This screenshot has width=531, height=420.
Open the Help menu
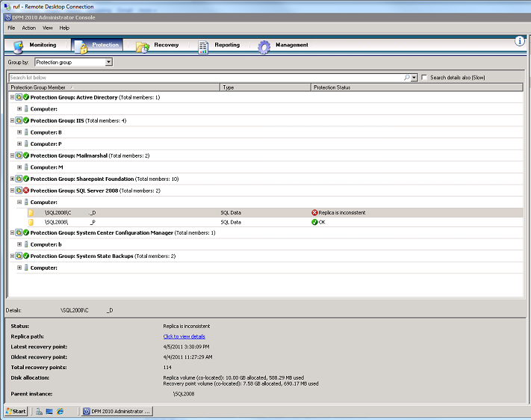click(64, 28)
